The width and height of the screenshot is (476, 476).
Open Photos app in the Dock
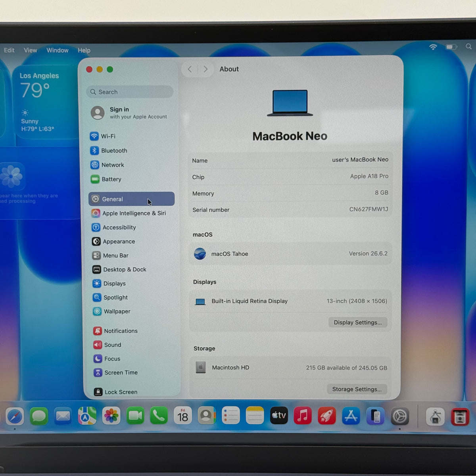[111, 416]
